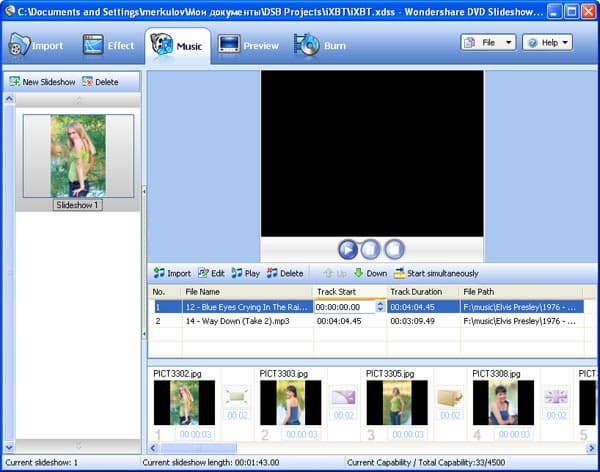Viewport: 600px width, 472px height.
Task: Click slide 3 duration 00:00:03
Action: [x=408, y=434]
